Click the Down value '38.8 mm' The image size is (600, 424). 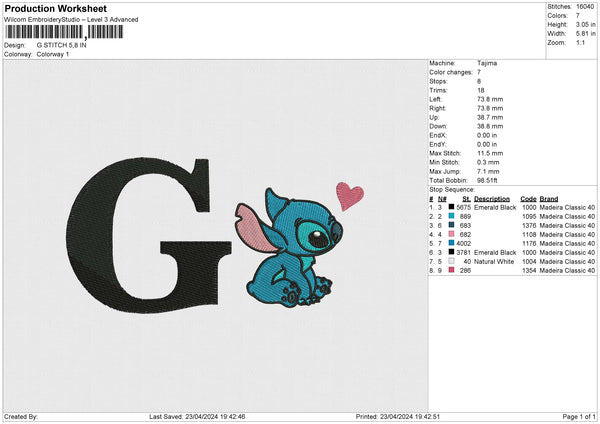point(490,126)
